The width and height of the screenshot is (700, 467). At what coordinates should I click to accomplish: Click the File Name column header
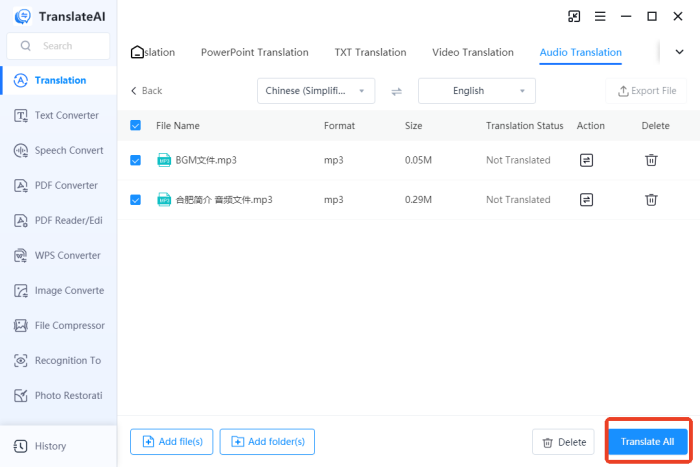click(x=178, y=125)
